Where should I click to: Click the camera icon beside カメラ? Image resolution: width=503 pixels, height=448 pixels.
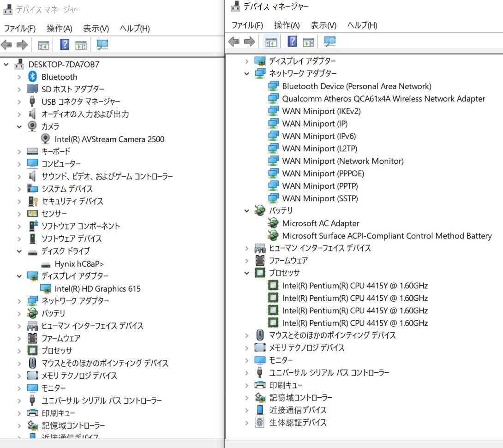[x=32, y=126]
